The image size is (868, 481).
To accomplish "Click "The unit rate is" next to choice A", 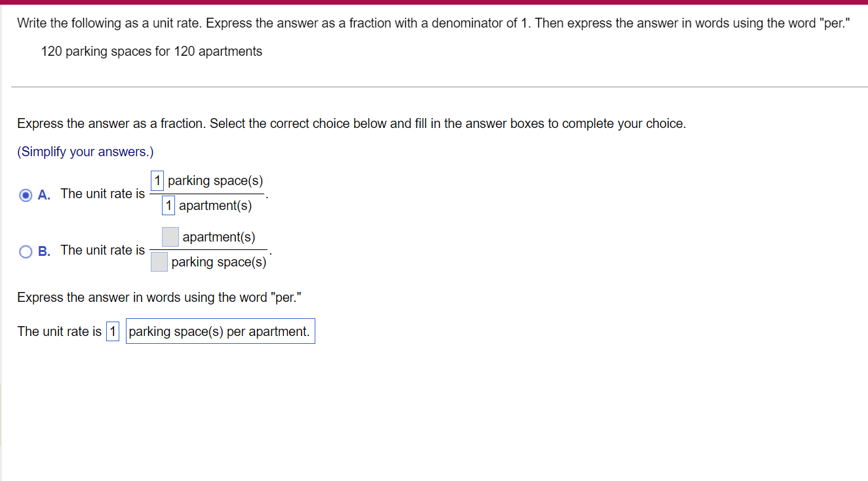I will pyautogui.click(x=102, y=194).
